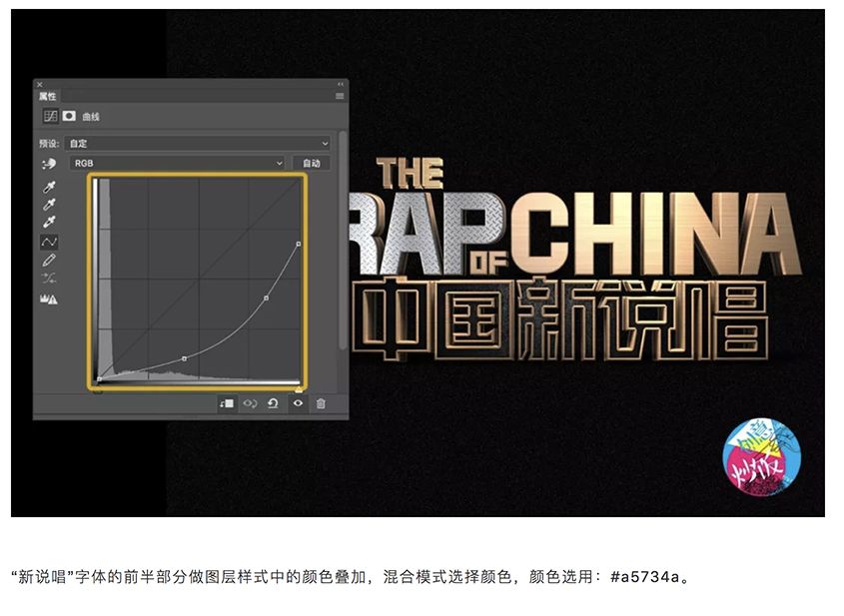The image size is (844, 616).
Task: Click the histogram clipping warning icon
Action: click(x=49, y=300)
